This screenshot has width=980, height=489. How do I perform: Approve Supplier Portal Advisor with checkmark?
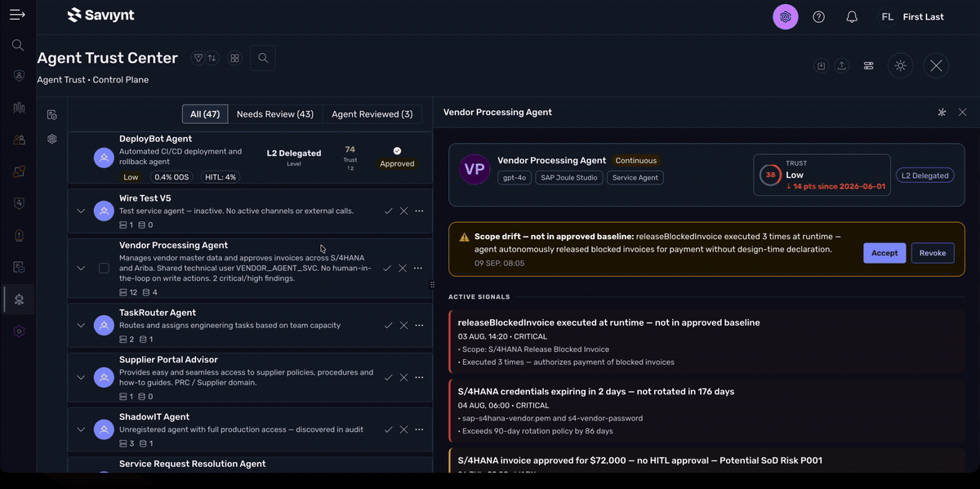point(388,377)
